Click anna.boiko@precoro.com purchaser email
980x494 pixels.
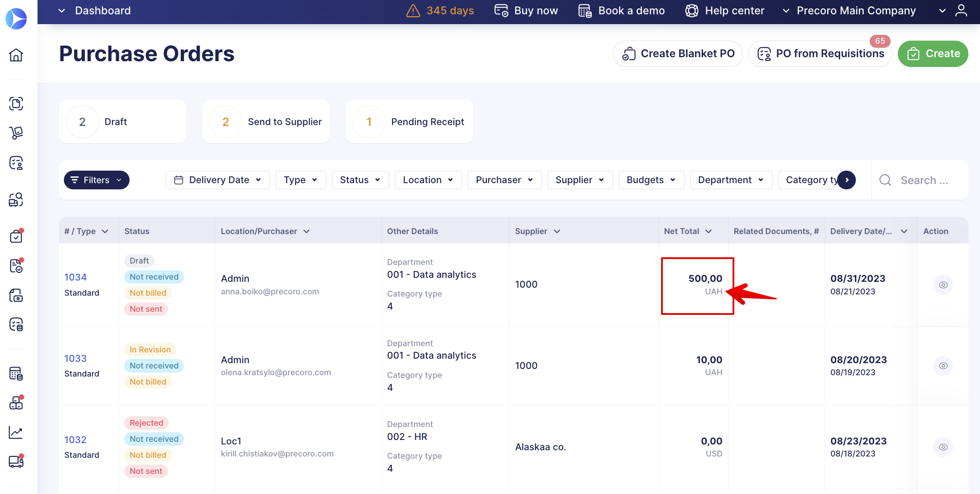point(270,292)
